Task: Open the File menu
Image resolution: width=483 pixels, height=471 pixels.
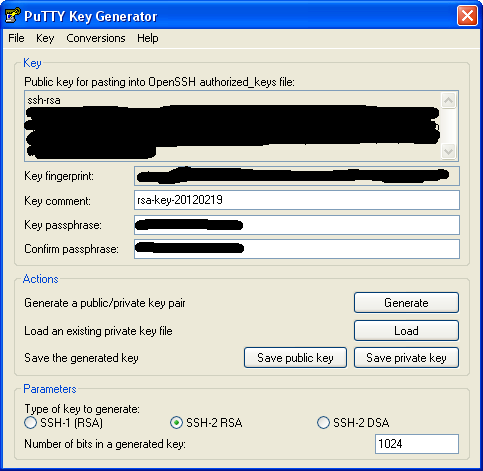Action: click(16, 38)
